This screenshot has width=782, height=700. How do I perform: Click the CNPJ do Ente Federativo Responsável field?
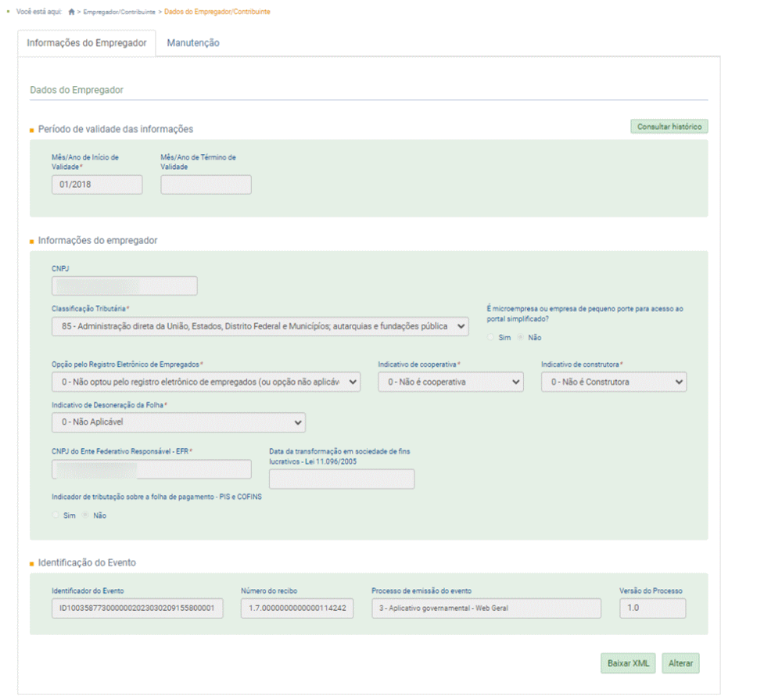(151, 469)
